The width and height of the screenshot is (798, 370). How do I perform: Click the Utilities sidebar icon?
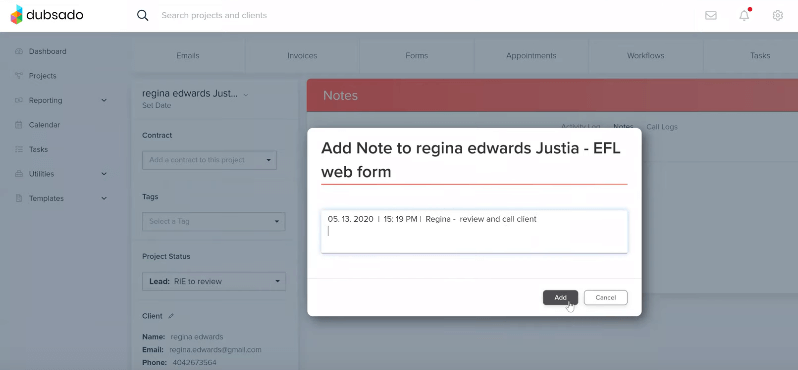tap(19, 174)
